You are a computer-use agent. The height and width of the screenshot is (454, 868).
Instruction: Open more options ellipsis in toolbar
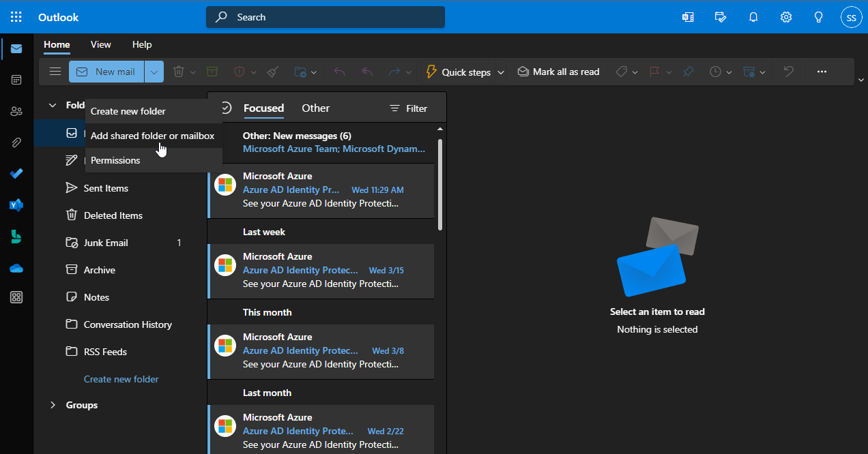point(822,72)
